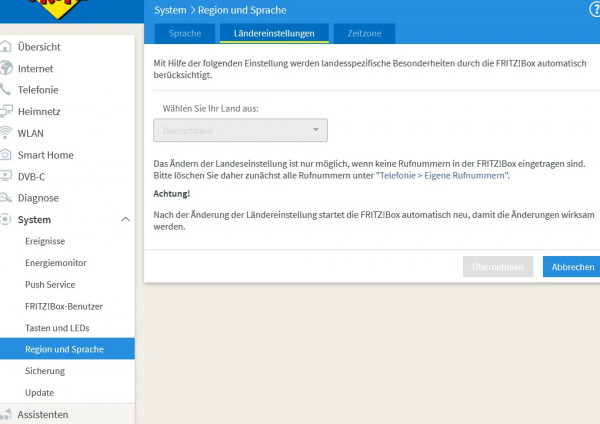Select the Ländereinstellungen tab
Viewport: 600px width, 424px height.
[x=274, y=33]
